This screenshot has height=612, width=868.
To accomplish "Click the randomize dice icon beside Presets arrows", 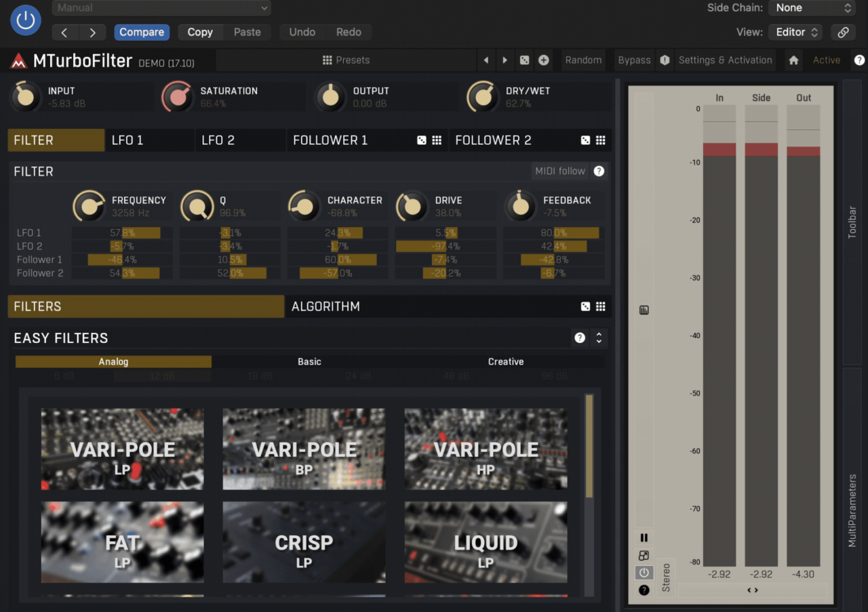I will (x=524, y=60).
